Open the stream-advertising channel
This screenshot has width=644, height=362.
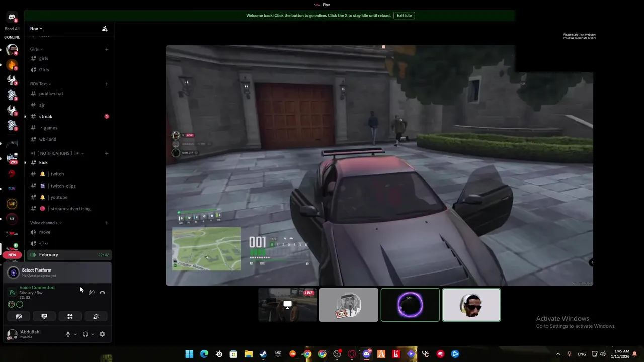[69, 209]
